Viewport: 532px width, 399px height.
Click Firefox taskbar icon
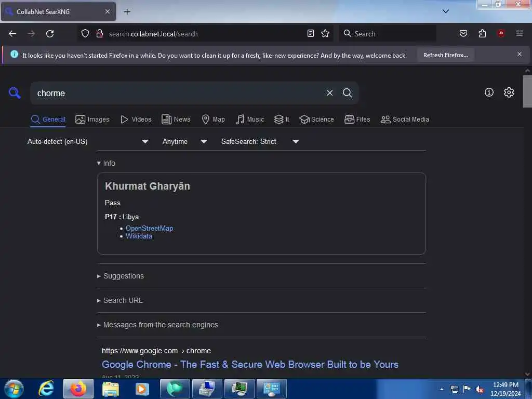click(x=78, y=389)
